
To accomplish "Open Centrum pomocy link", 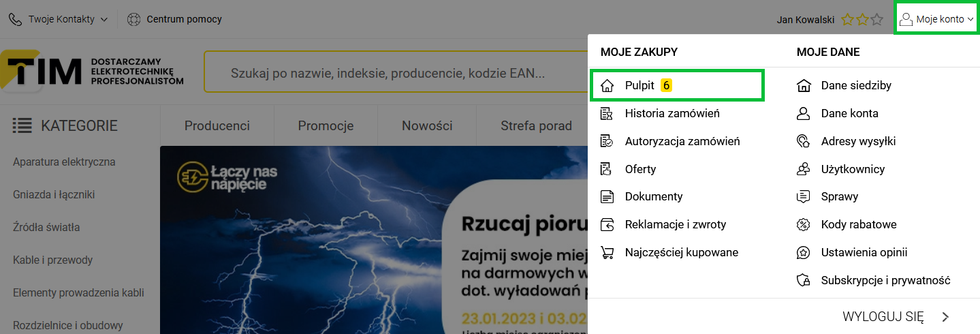I will [184, 19].
